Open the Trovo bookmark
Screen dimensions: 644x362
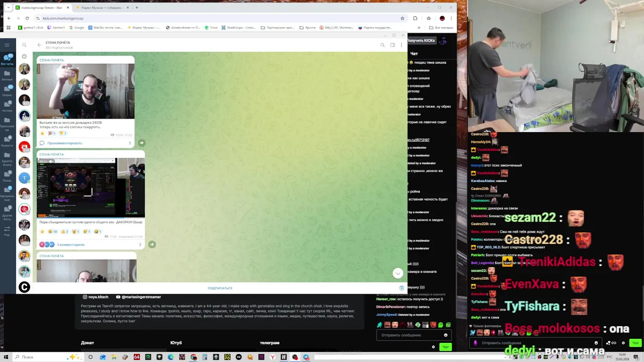211,28
